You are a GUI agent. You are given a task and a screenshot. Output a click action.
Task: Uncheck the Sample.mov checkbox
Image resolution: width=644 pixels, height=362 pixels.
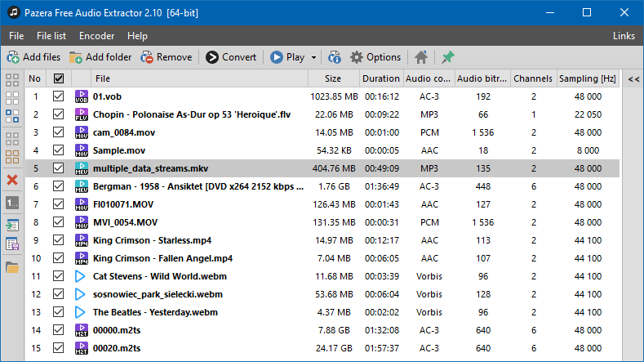tap(58, 150)
